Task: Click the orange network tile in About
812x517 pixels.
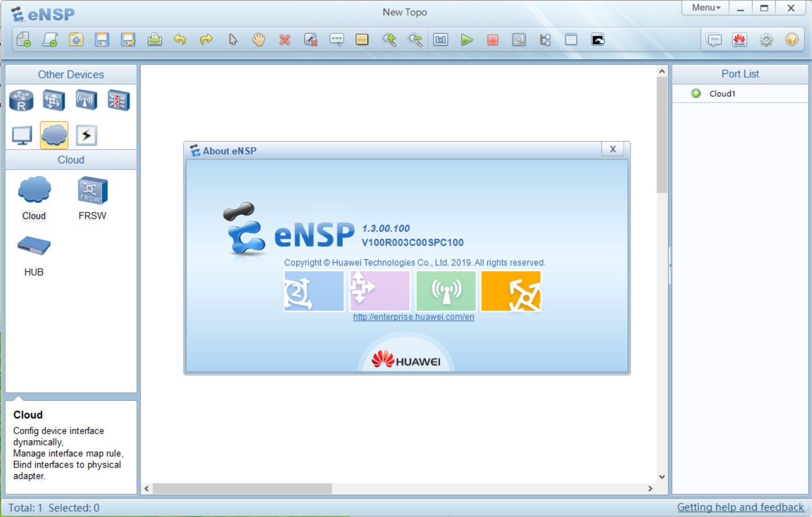Action: 511,291
